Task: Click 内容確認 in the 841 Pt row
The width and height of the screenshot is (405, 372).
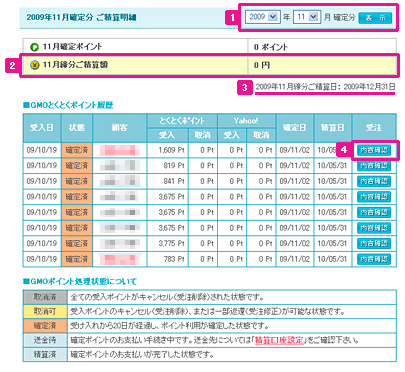Action: pyautogui.click(x=374, y=181)
